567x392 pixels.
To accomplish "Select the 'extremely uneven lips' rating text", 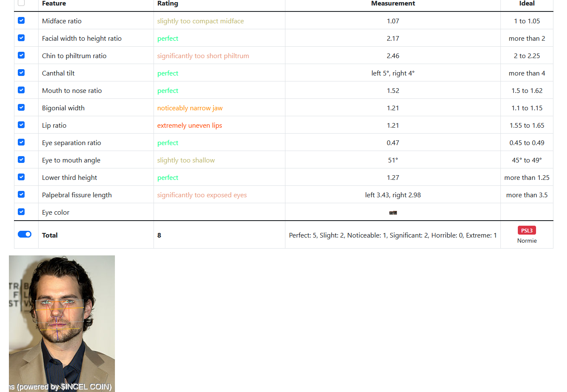I will (x=190, y=125).
